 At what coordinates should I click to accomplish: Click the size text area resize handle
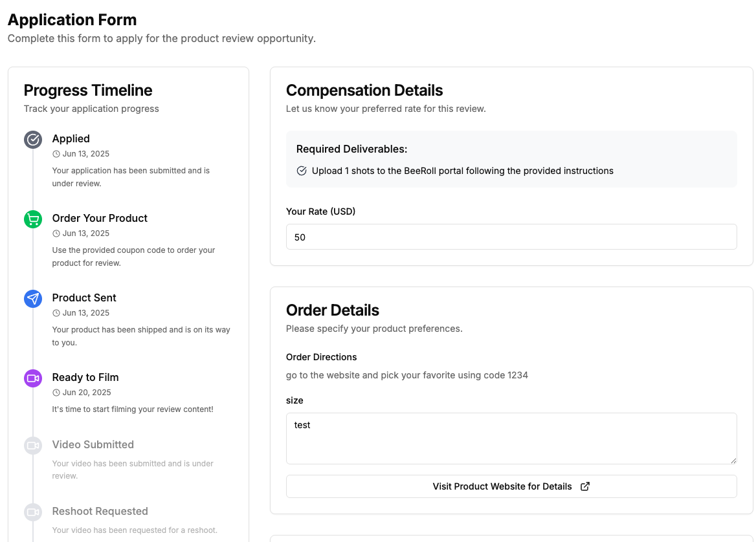(x=733, y=461)
